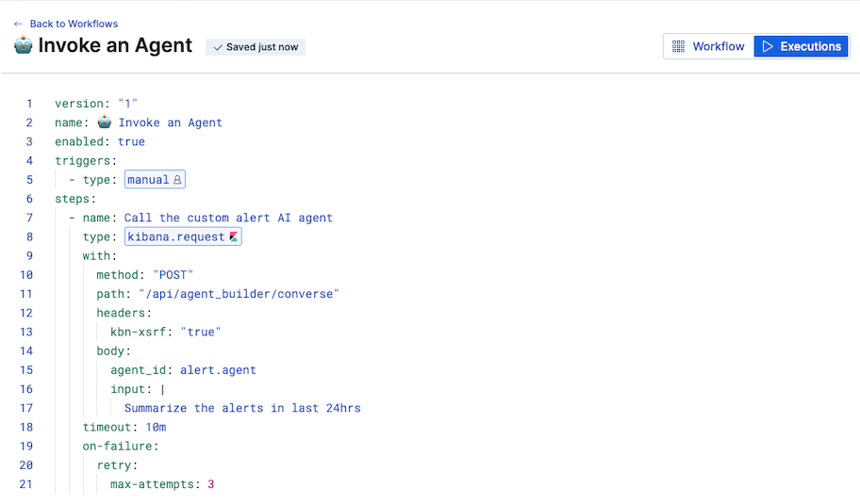Click the Summarize the alerts input text
The height and width of the screenshot is (504, 860).
(242, 409)
